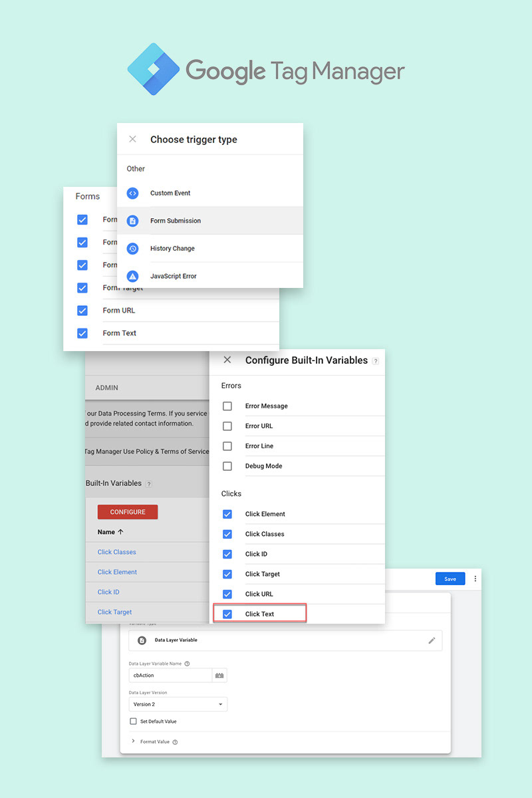Choose Form Submission trigger type
The height and width of the screenshot is (798, 532).
click(210, 221)
